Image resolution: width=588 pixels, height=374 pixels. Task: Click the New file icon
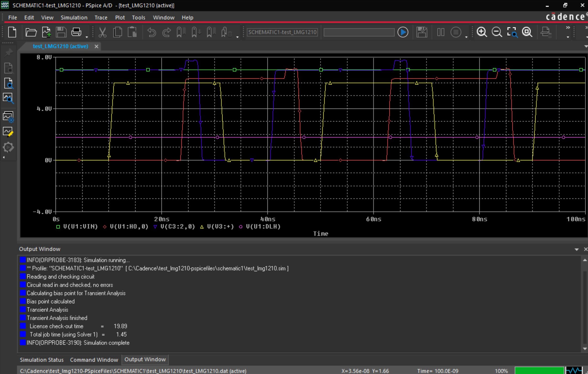(x=12, y=32)
